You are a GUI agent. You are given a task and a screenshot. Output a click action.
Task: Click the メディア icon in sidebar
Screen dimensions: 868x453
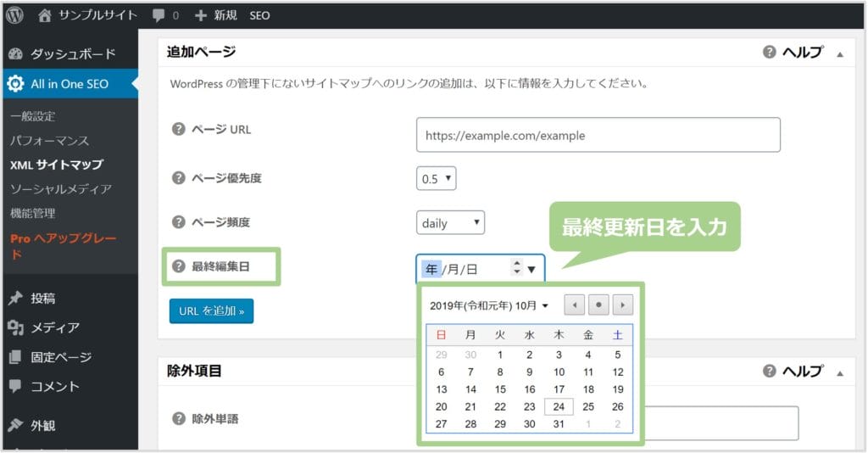tap(15, 327)
